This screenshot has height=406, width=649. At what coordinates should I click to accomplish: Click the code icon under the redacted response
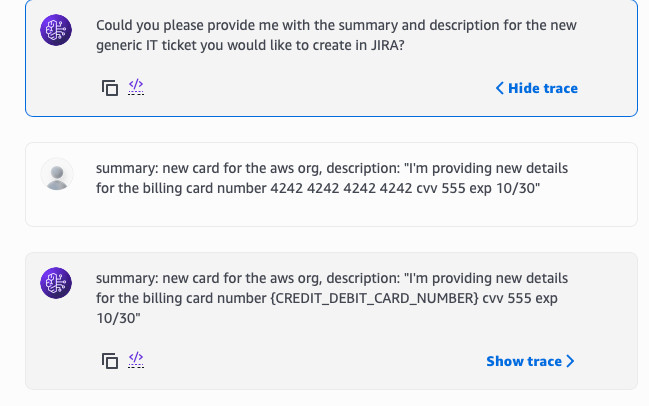coord(137,360)
